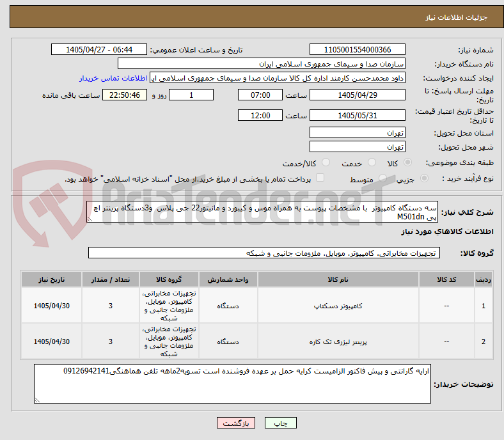Image resolution: width=504 pixels, height=440 pixels.
Task: Click the ردیف column header
Action: coord(484,279)
